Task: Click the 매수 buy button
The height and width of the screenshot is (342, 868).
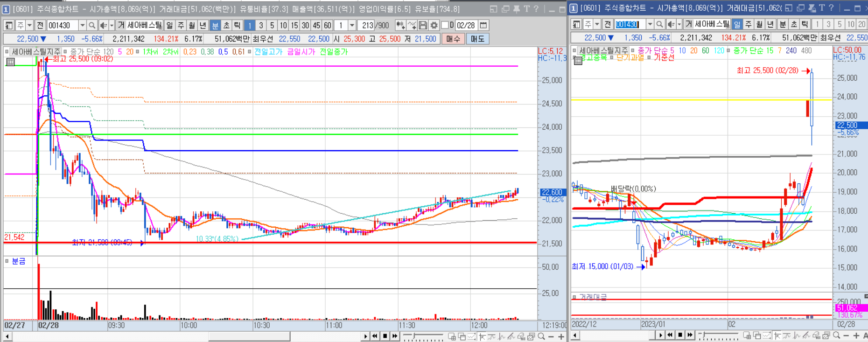Action: tap(453, 39)
